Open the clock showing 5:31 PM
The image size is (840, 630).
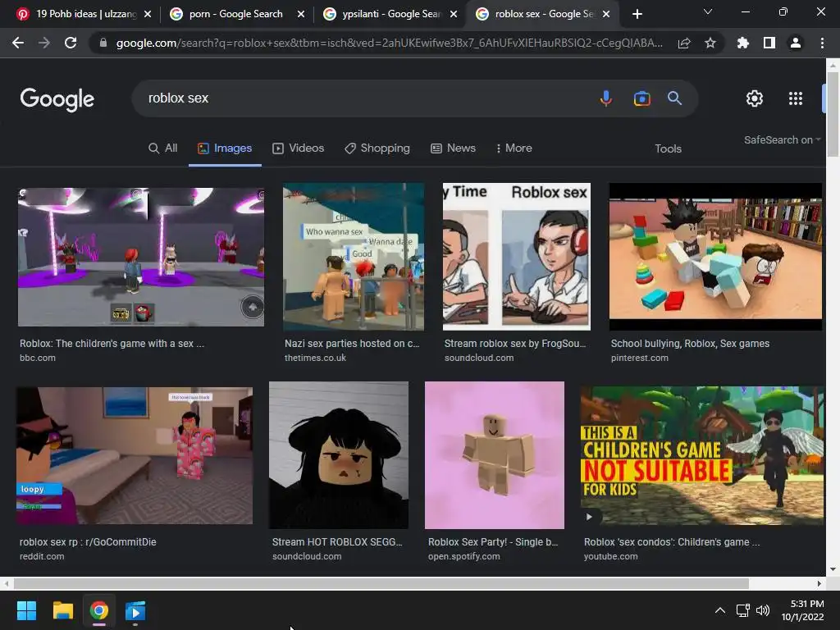click(x=802, y=610)
